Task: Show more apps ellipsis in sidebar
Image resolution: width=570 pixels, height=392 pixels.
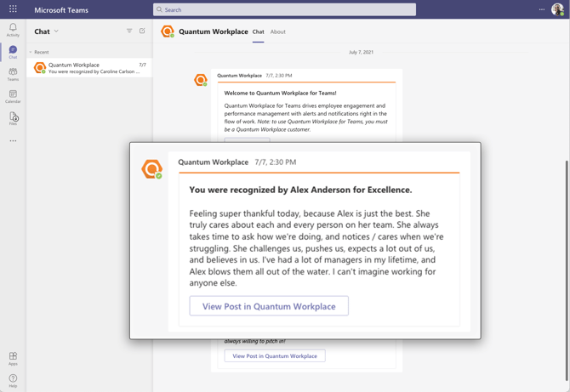Action: pyautogui.click(x=13, y=140)
